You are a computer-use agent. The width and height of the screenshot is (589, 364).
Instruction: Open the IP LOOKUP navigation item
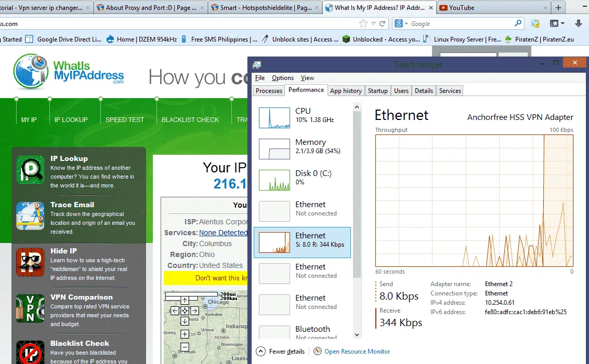pyautogui.click(x=71, y=120)
